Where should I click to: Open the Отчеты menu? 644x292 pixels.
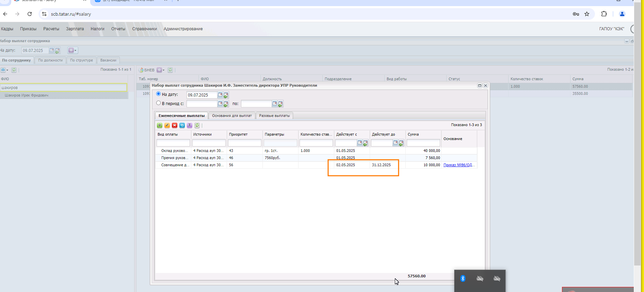coord(118,29)
